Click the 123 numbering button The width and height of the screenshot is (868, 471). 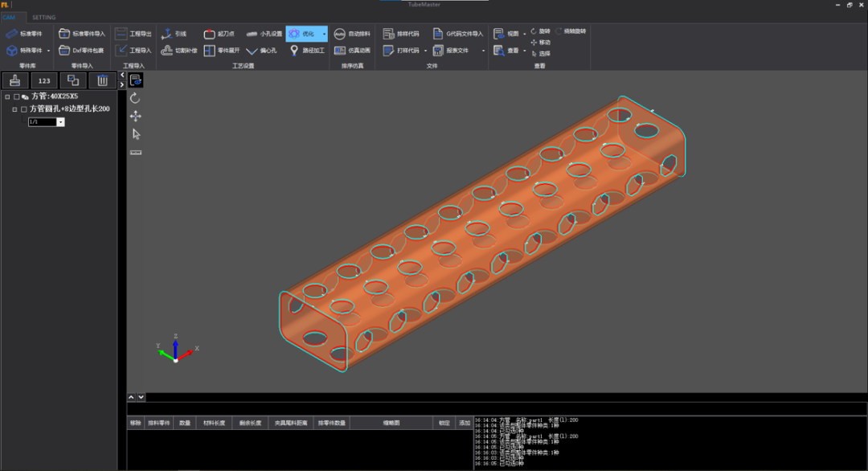(x=44, y=81)
